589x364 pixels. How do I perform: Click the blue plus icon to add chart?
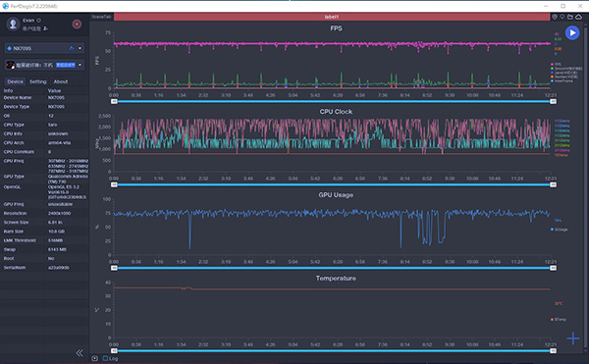pos(573,338)
